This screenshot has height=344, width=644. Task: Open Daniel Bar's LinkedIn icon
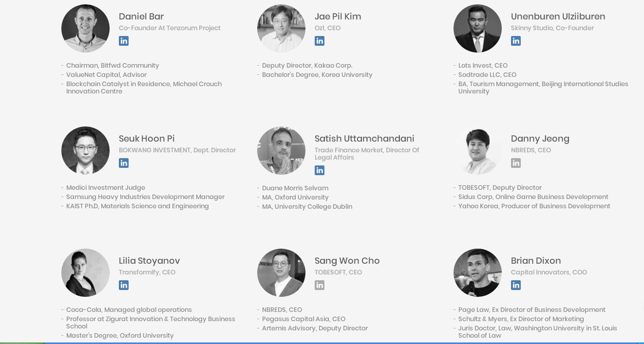click(124, 41)
